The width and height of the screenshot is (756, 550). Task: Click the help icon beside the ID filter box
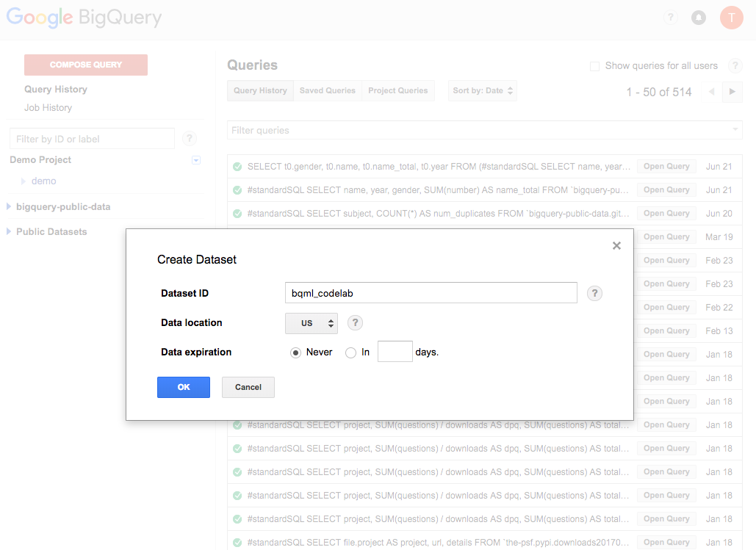pyautogui.click(x=190, y=138)
